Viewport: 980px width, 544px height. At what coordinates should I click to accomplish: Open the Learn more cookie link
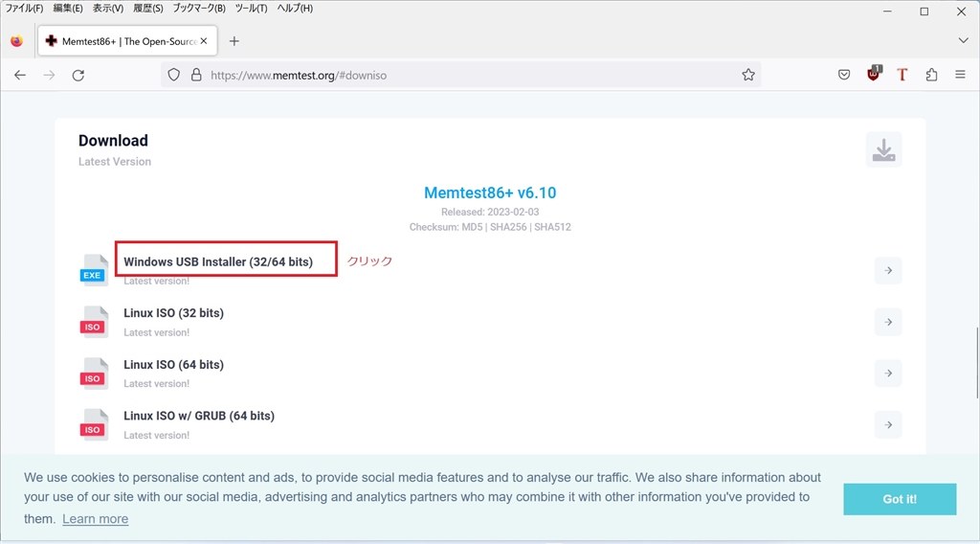[95, 519]
